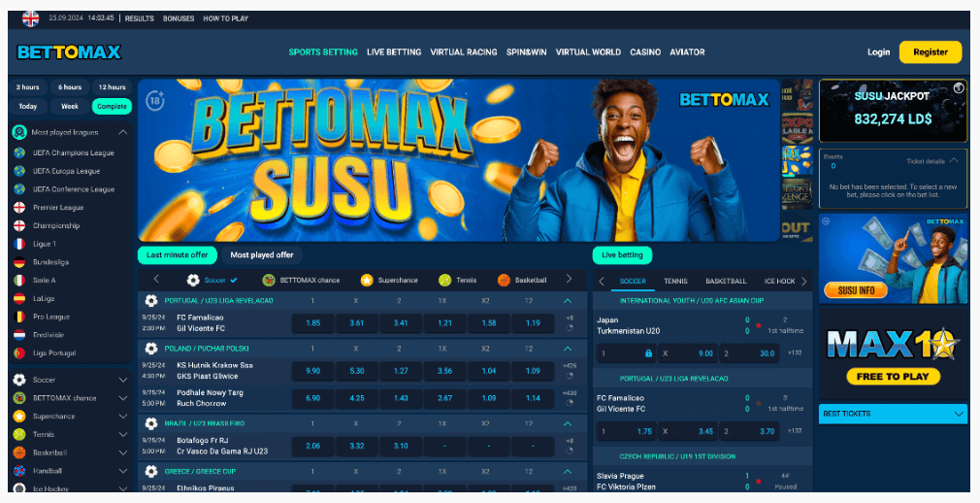
Task: Click the BETTOMAX chance icon in carousel
Action: [x=269, y=280]
